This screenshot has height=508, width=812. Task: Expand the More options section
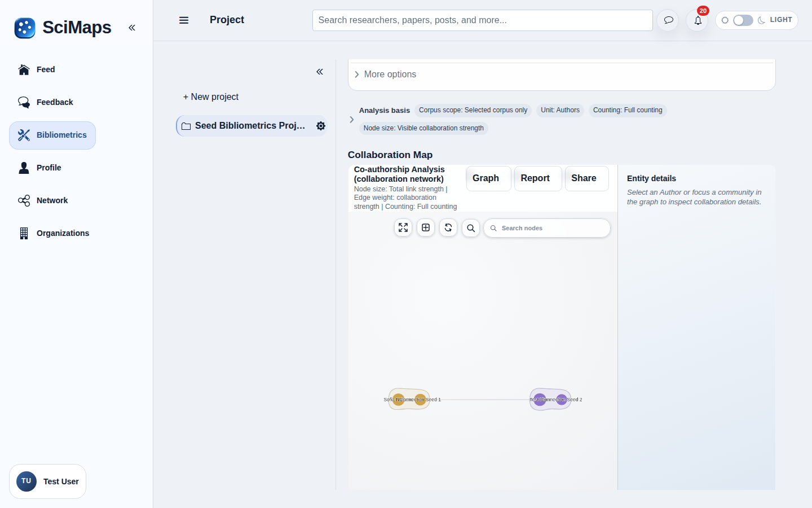(x=385, y=75)
